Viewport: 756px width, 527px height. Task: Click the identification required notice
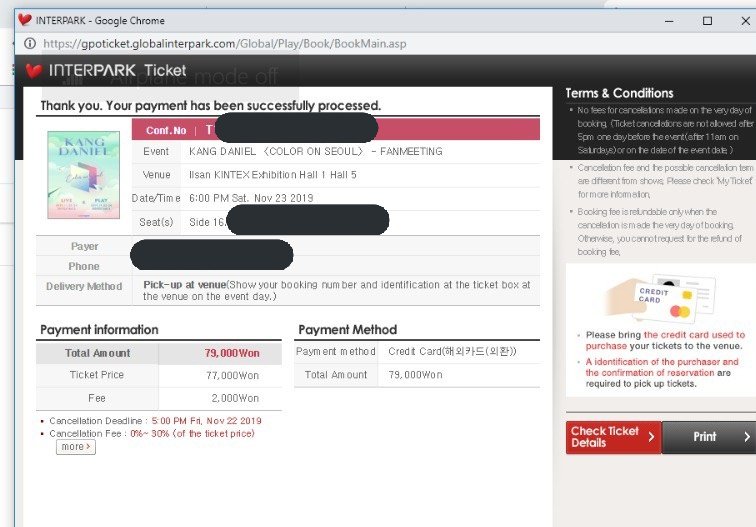coord(662,373)
